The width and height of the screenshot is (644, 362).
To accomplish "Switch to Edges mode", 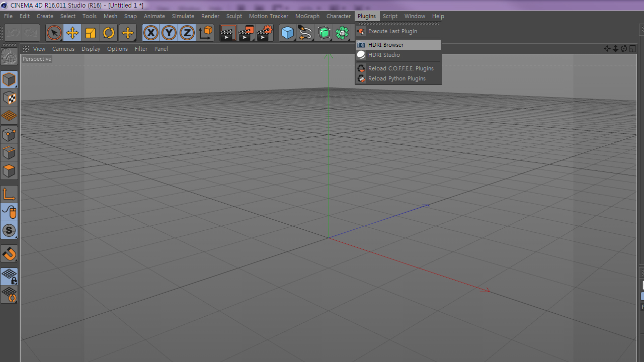I will [9, 153].
